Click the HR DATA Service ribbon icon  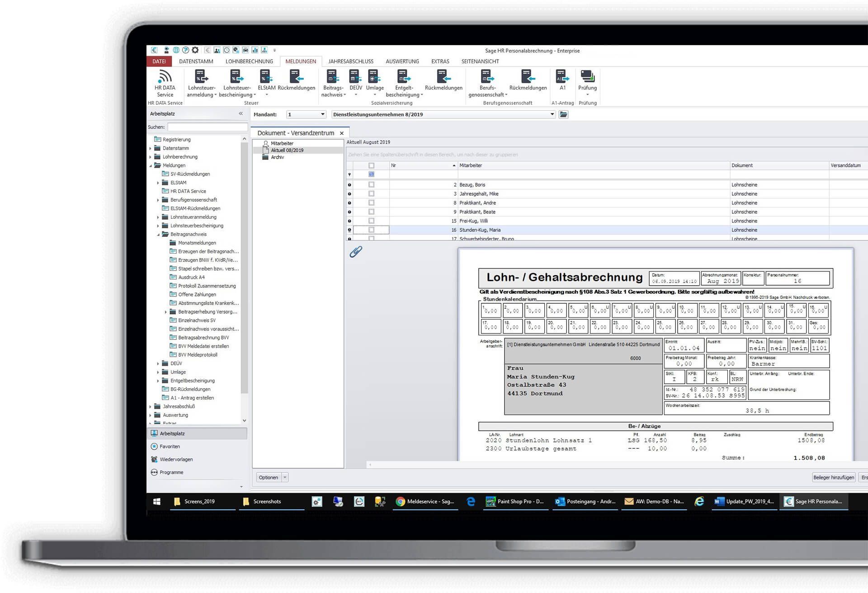[165, 77]
